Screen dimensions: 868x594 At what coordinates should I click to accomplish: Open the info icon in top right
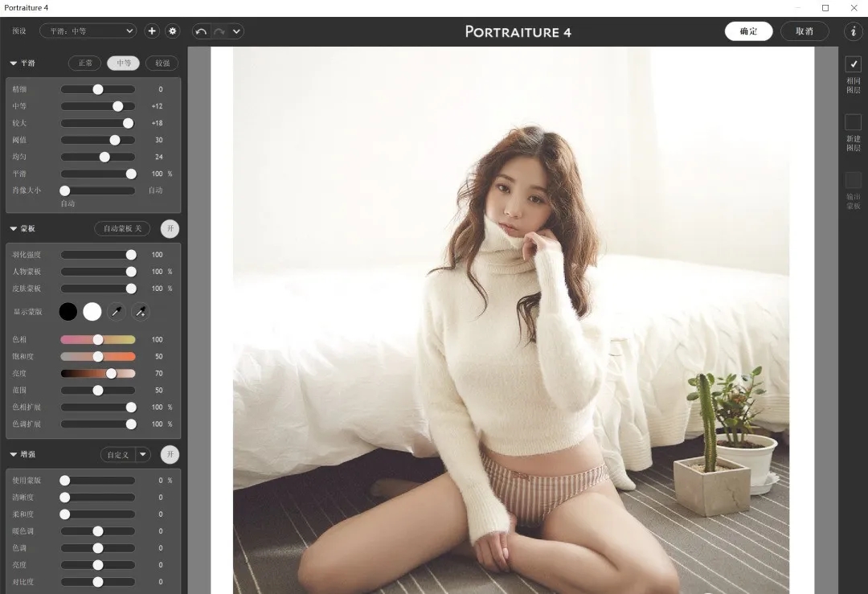pyautogui.click(x=853, y=31)
